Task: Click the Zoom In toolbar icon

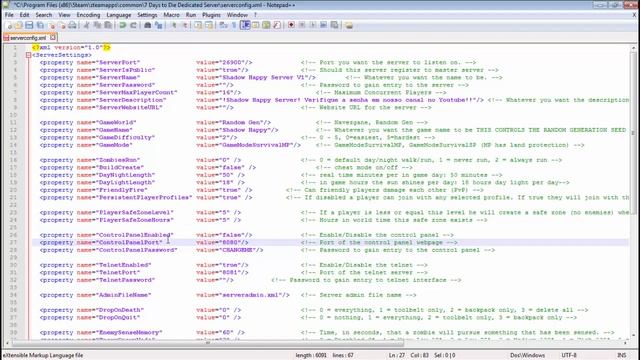Action: coord(174,25)
